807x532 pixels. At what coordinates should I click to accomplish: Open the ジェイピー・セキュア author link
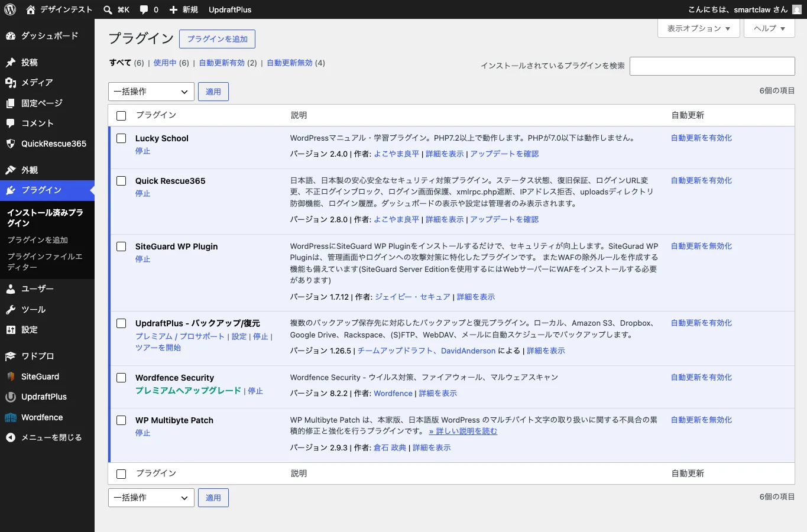pos(413,297)
